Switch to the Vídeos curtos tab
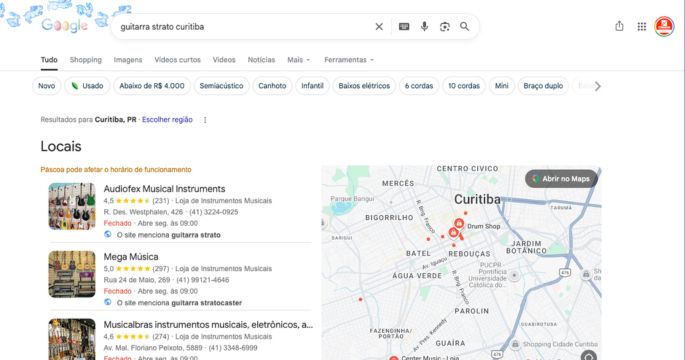 [x=177, y=60]
